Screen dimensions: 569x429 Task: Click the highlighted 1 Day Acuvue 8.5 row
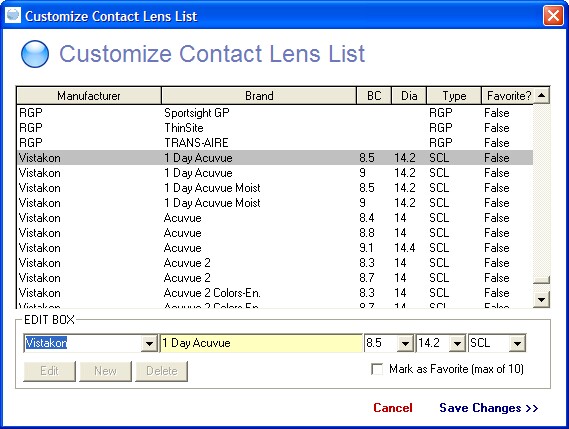[x=275, y=158]
